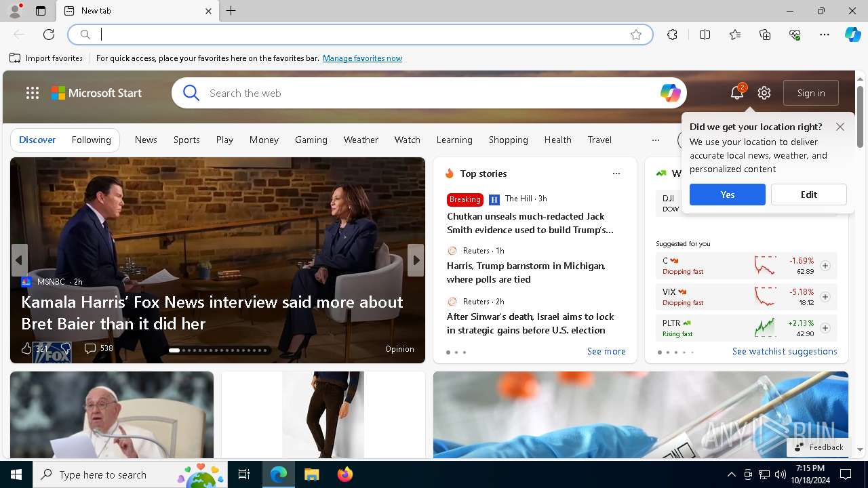
Task: Open Edge Settings and more menu
Action: 825,35
